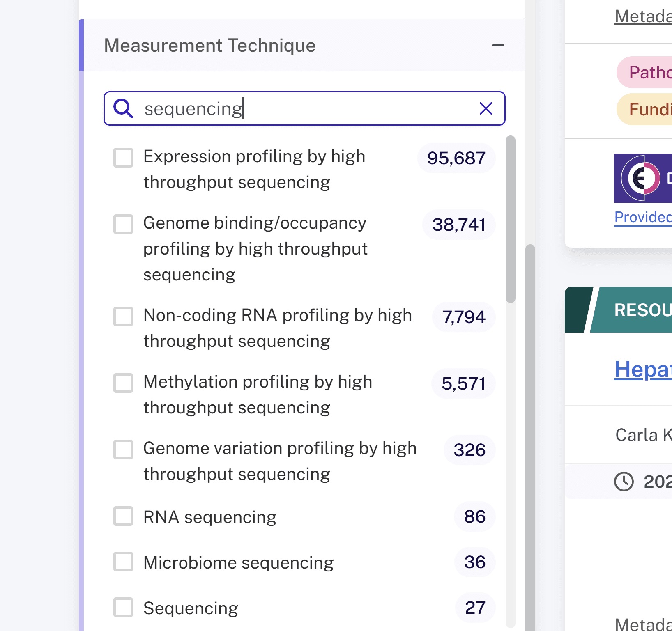The height and width of the screenshot is (631, 672).
Task: Check the Microbiome sequencing checkbox
Action: (123, 562)
